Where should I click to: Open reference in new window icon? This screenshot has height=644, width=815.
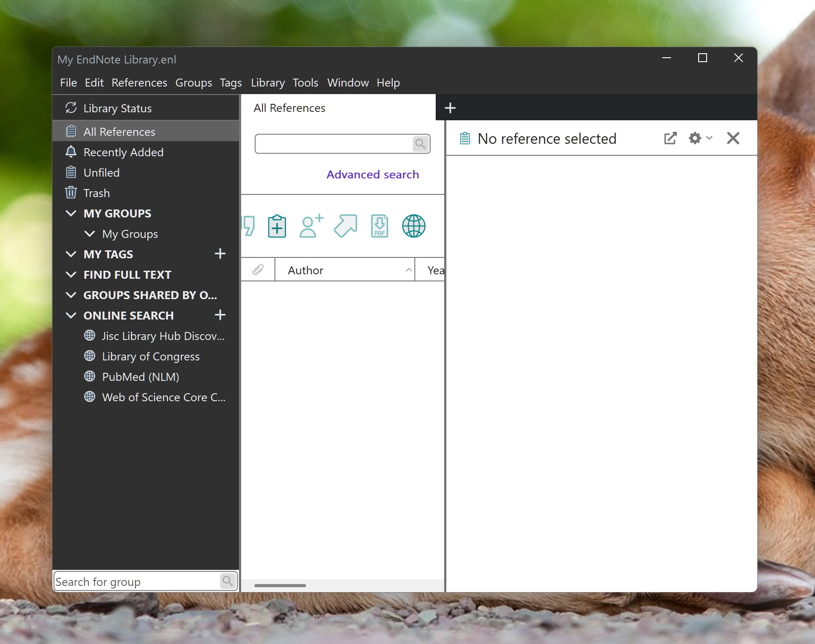(670, 138)
